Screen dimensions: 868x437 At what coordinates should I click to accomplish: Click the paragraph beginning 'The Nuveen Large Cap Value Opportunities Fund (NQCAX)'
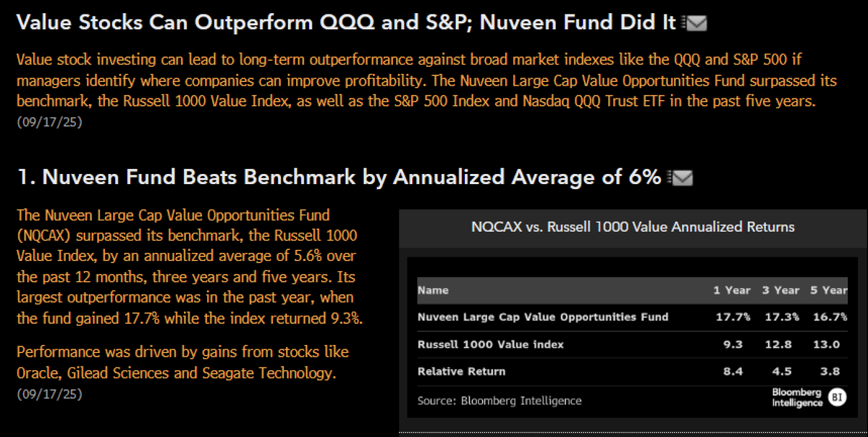pos(190,267)
